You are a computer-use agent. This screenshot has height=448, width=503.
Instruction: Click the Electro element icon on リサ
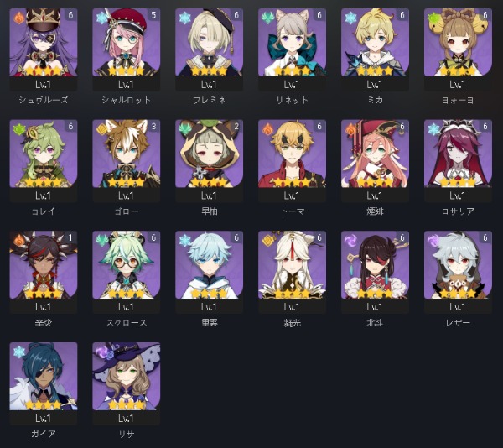(102, 352)
